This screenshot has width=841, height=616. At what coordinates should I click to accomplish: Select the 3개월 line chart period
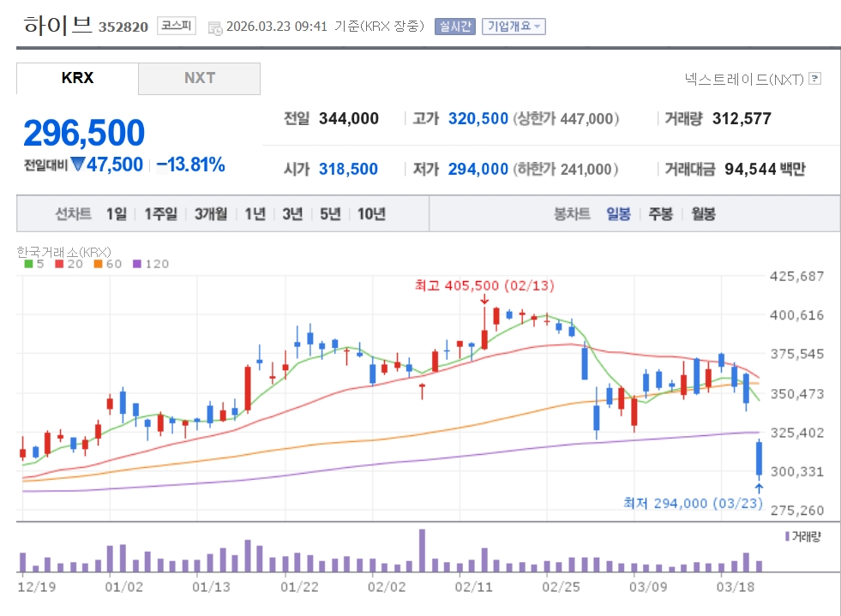pyautogui.click(x=210, y=214)
